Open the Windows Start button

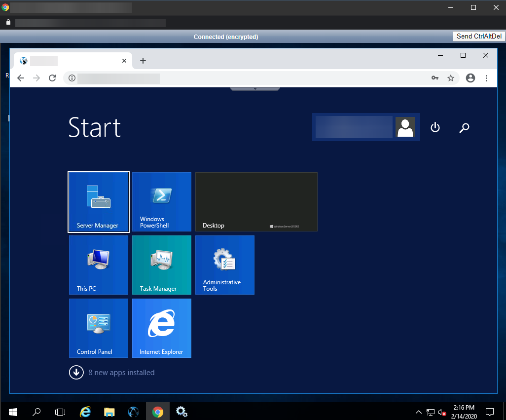[x=13, y=412]
